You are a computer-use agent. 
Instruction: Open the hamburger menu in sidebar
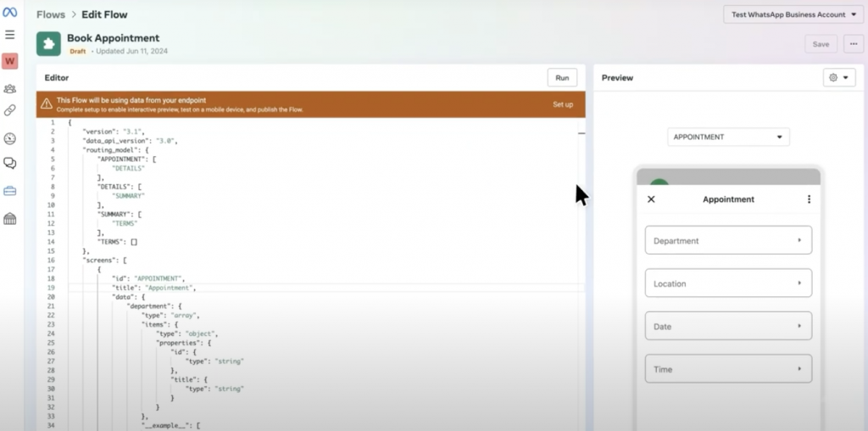10,35
